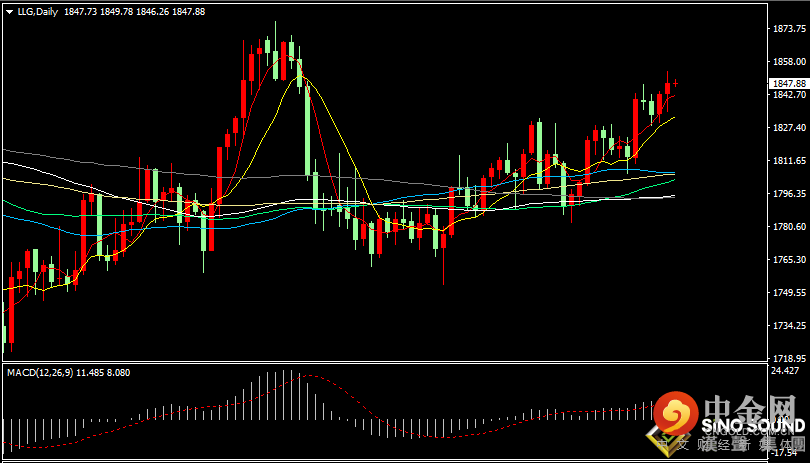Click the MACD signal value 8.080
This screenshot has width=810, height=463.
[119, 372]
